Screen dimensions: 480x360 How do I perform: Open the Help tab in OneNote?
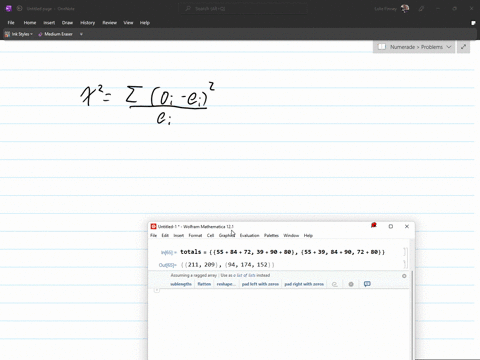[x=145, y=23]
